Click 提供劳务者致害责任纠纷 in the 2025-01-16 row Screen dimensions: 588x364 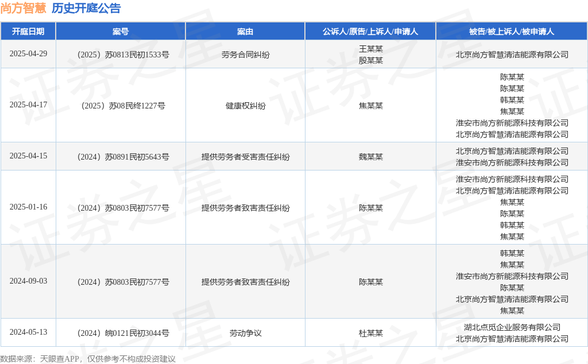pos(245,208)
